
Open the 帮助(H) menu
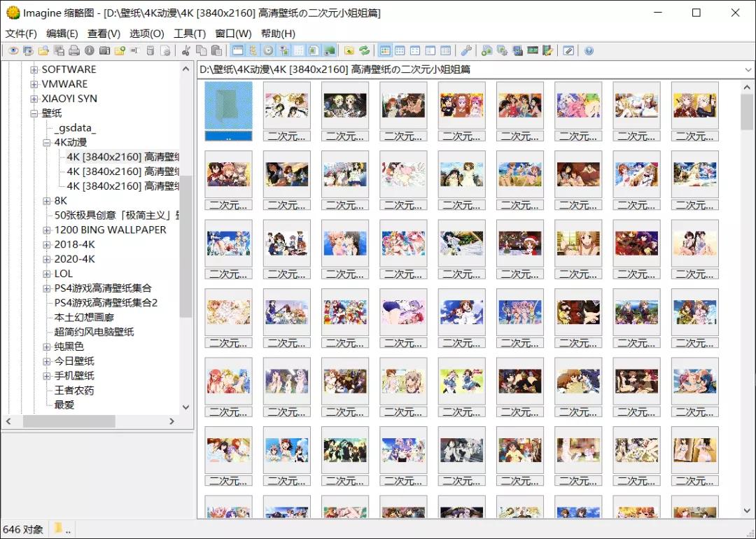pyautogui.click(x=278, y=34)
